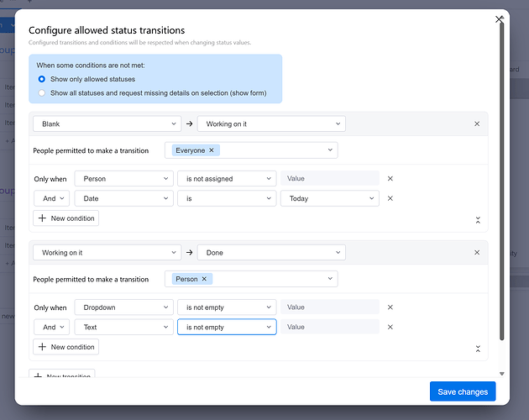Delete the Working on it to Done transition
Screen dimensions: 529x420
[x=477, y=252]
